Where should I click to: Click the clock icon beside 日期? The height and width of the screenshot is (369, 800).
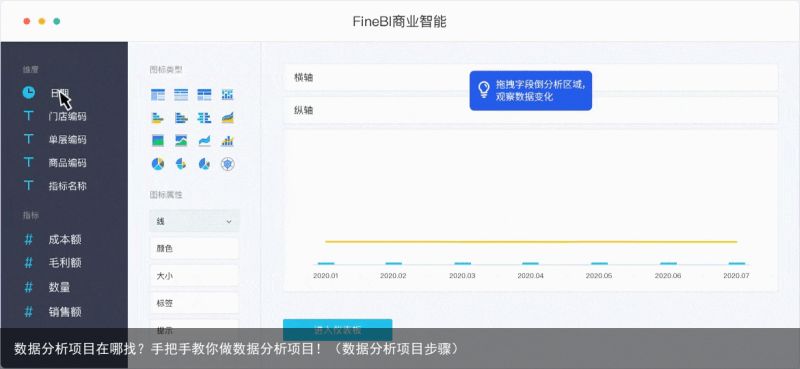point(29,92)
